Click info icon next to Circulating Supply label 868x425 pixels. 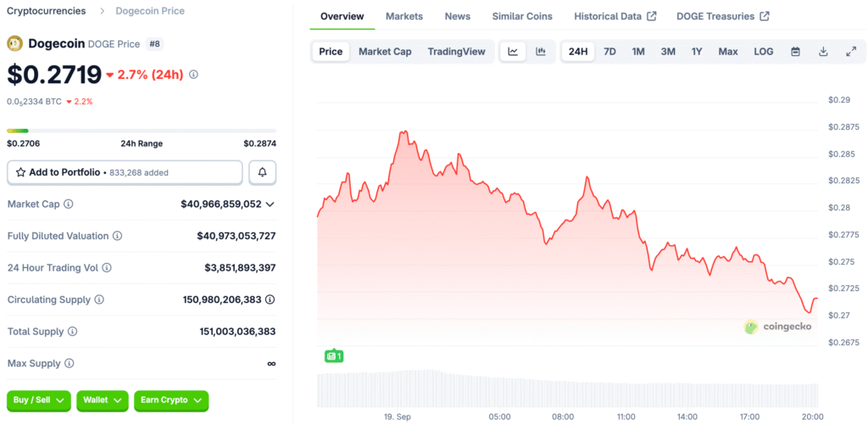pos(99,299)
